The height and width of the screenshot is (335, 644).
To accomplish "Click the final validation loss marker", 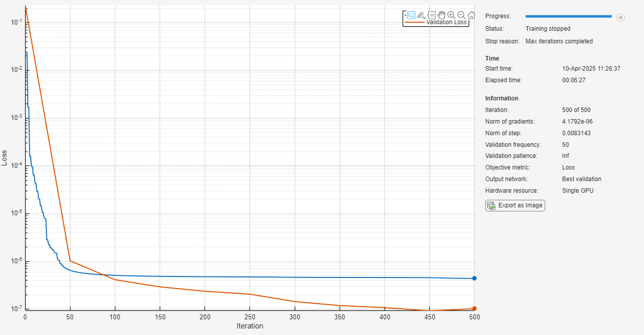I will click(x=474, y=309).
